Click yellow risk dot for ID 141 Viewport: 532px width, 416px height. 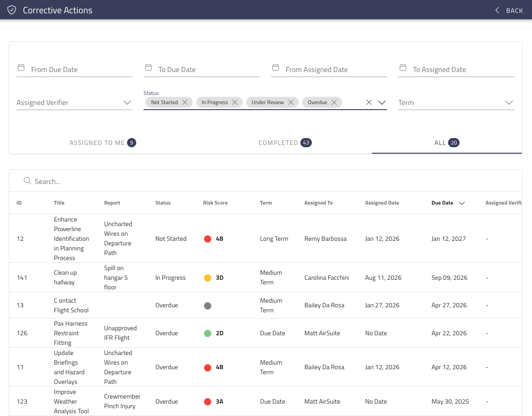pos(208,278)
